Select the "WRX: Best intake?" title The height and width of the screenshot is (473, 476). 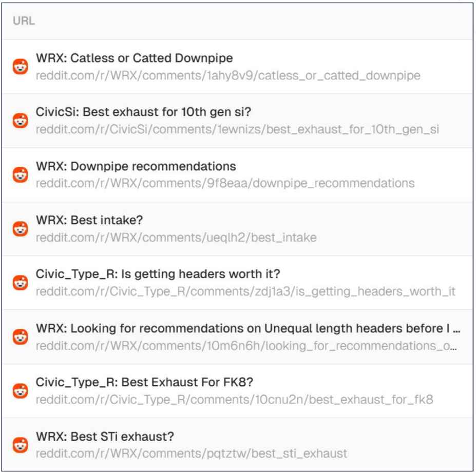(x=89, y=220)
